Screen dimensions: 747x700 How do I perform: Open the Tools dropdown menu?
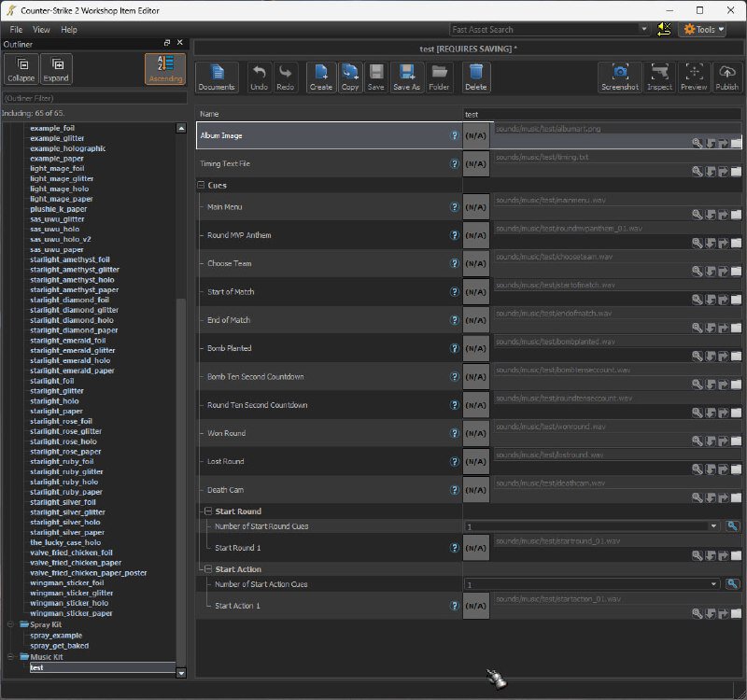tap(704, 30)
